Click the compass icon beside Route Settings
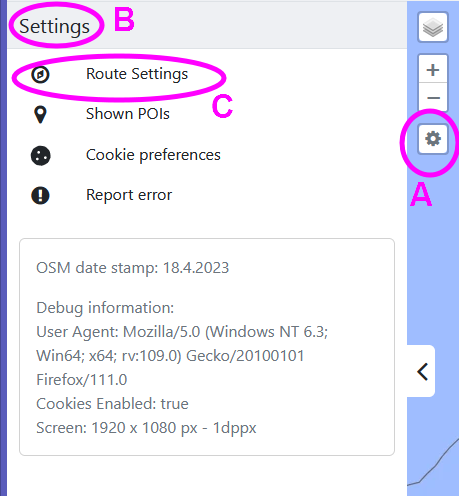 [x=40, y=74]
